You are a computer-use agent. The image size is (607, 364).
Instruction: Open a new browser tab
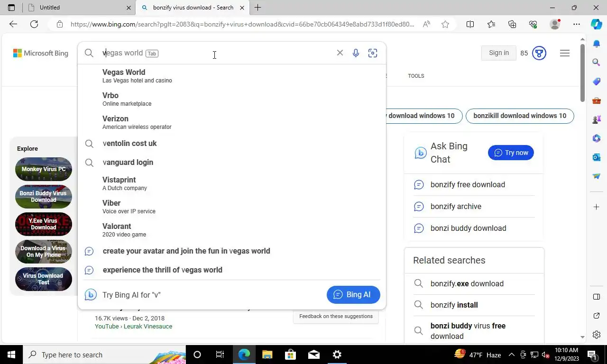[x=258, y=8]
